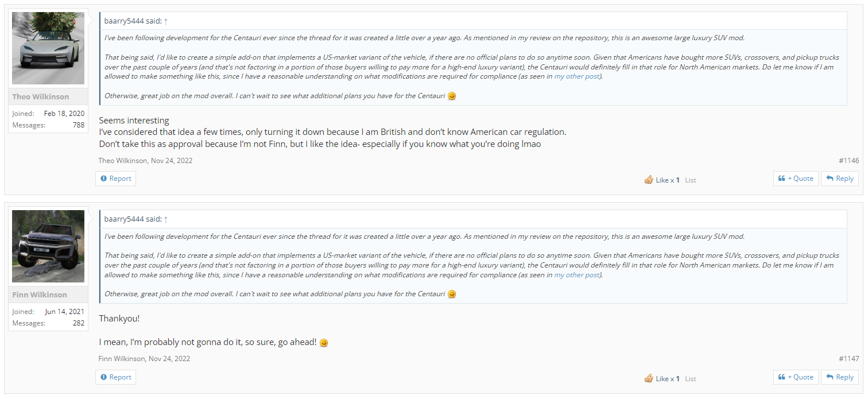The height and width of the screenshot is (399, 868).
Task: Jump to quoted post via arrow in Finn's reply
Action: 166,219
